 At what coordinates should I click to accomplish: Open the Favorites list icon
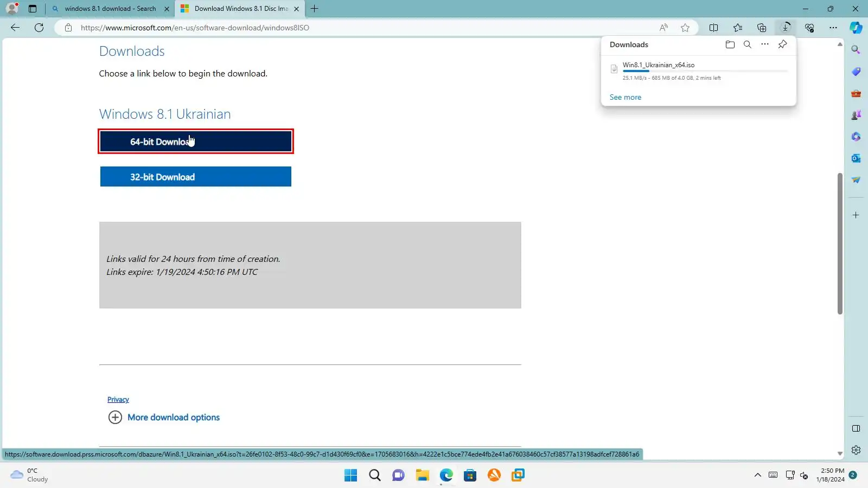click(x=738, y=28)
